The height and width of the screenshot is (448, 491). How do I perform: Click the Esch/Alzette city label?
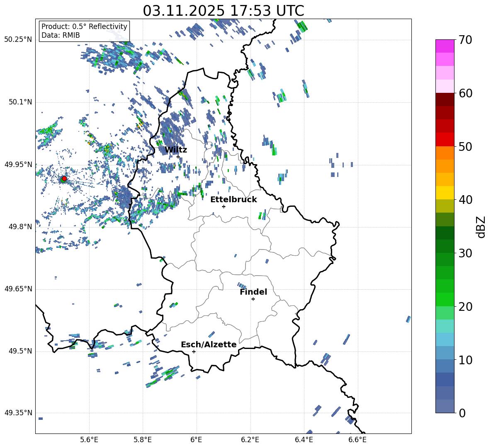click(209, 344)
